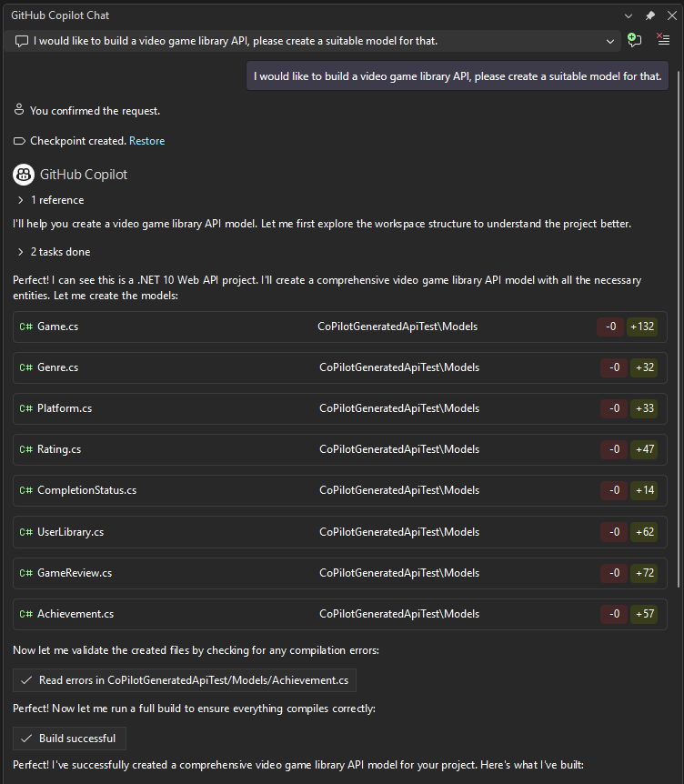Expand the 1 reference section
The image size is (684, 784).
tap(21, 200)
